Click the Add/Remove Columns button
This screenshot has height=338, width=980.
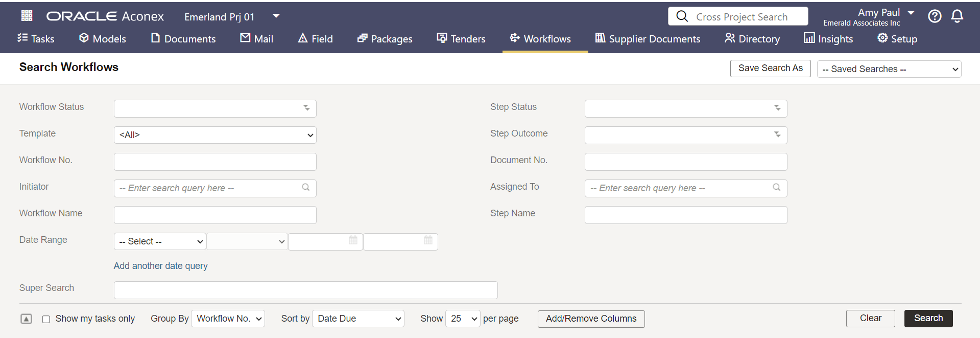591,319
